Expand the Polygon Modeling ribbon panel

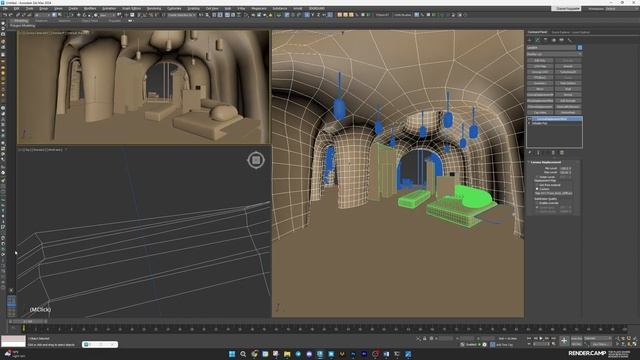pos(23,26)
